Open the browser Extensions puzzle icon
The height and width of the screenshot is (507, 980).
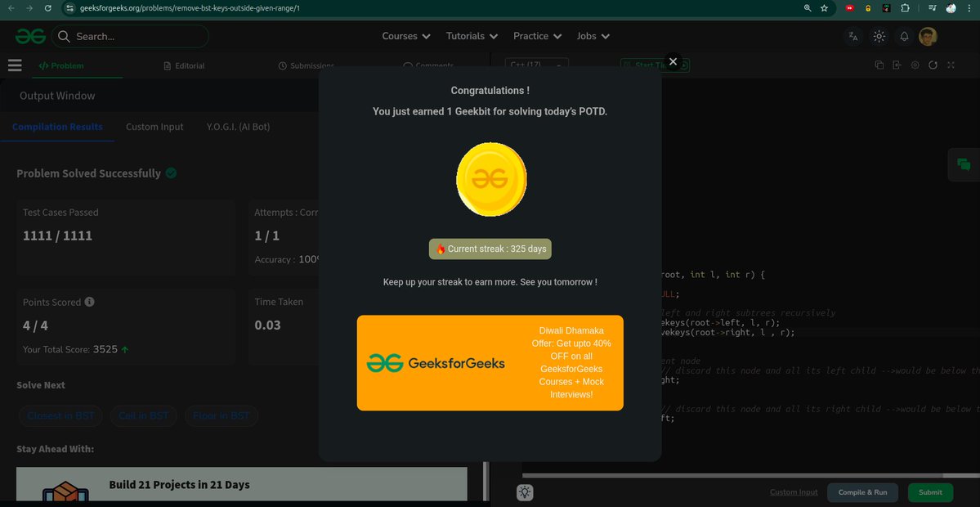point(904,8)
